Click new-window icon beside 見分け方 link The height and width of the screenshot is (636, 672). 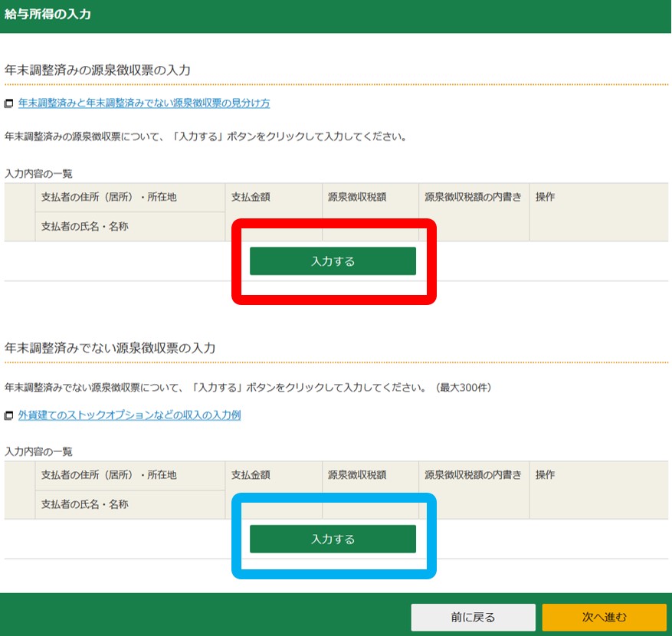[8, 103]
